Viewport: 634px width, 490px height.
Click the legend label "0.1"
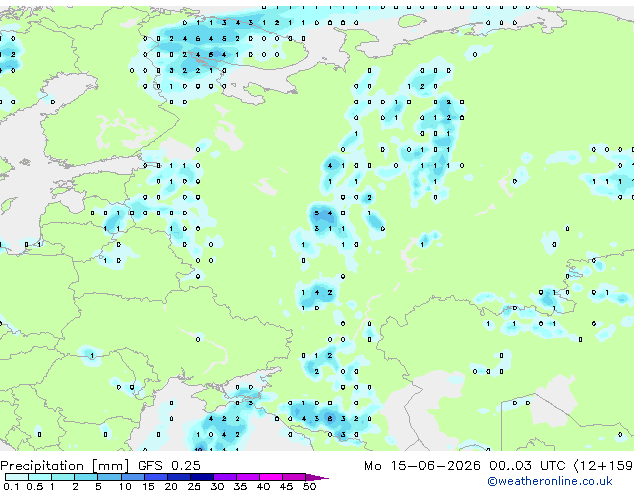[11, 486]
